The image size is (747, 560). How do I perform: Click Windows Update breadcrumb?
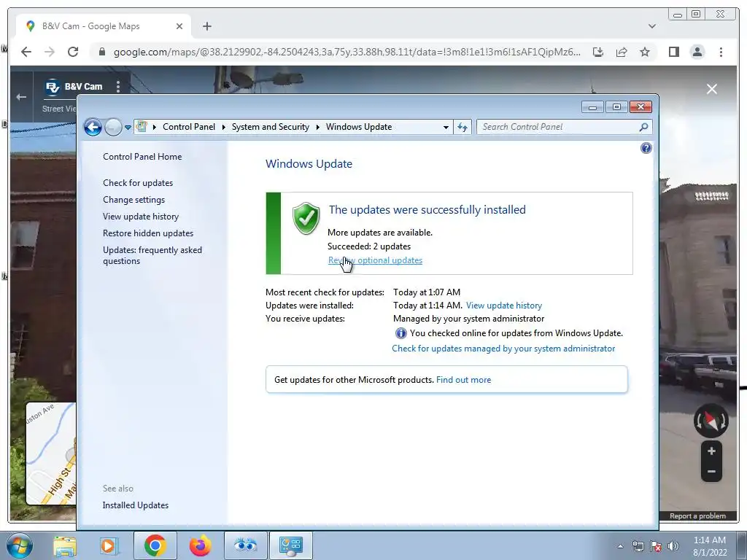[x=359, y=127]
